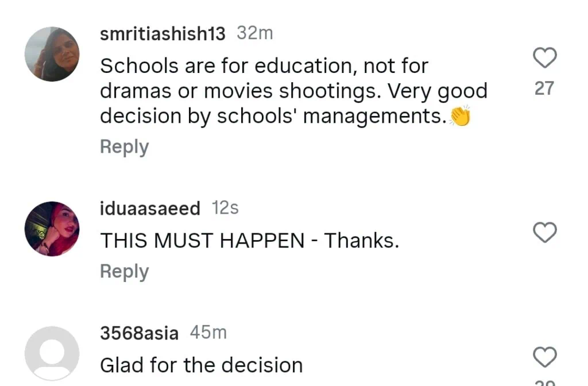Like smritiashish13's comment with the heart
Viewport: 588px width, 386px height.
[545, 57]
